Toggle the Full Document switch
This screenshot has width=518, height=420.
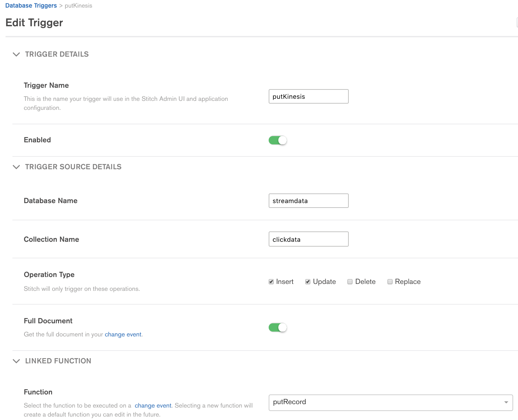click(x=278, y=327)
